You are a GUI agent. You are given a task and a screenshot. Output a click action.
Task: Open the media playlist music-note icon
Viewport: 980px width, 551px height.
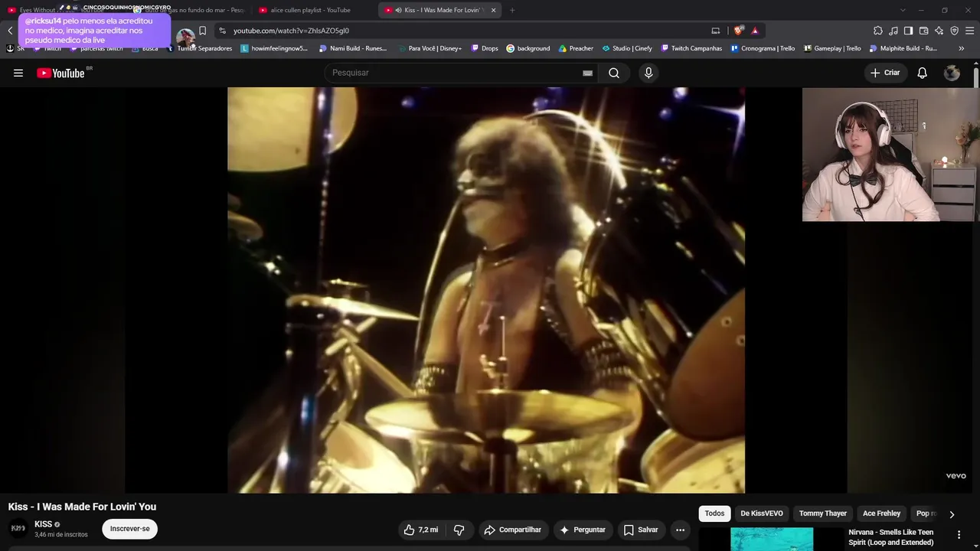tap(893, 31)
